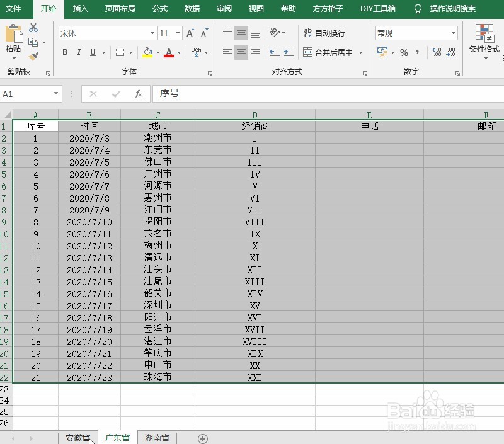Apply italic formatting
Screen dimensions: 504x444
(x=78, y=52)
